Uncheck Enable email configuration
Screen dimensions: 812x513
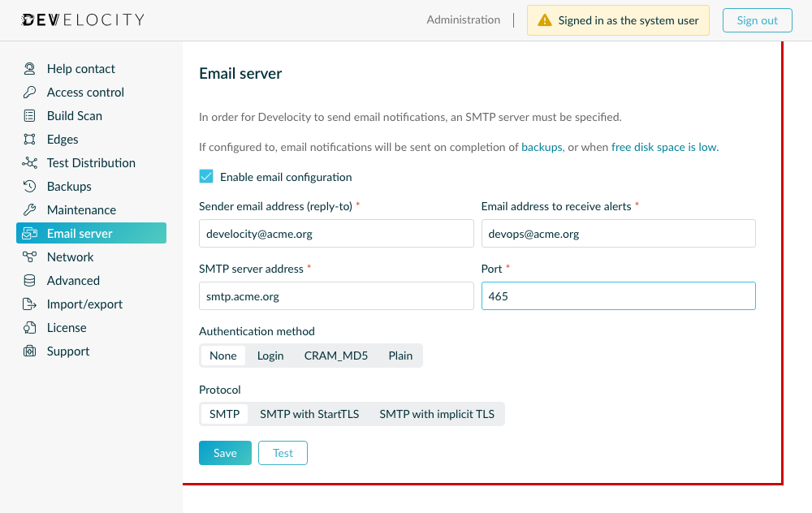(205, 176)
